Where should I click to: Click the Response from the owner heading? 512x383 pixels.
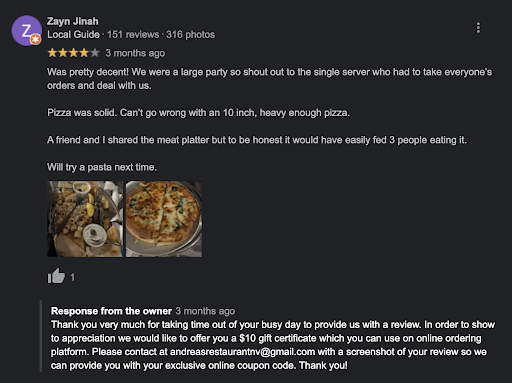pos(111,311)
